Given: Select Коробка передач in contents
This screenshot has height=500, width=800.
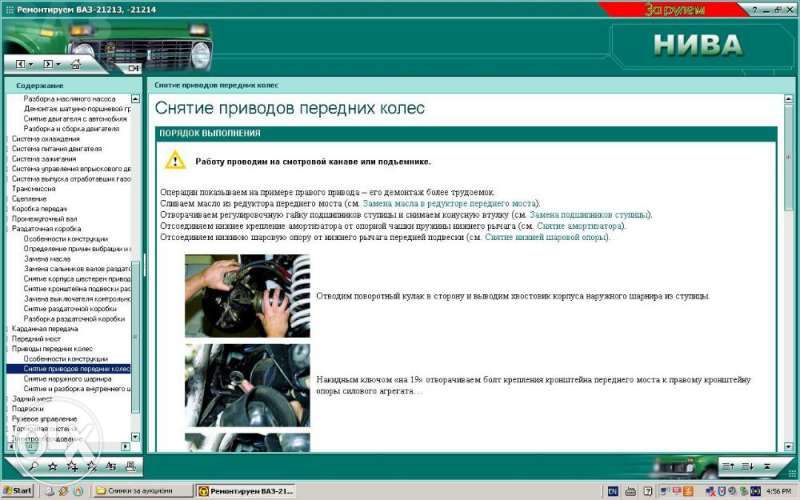Looking at the screenshot, I should [x=39, y=209].
